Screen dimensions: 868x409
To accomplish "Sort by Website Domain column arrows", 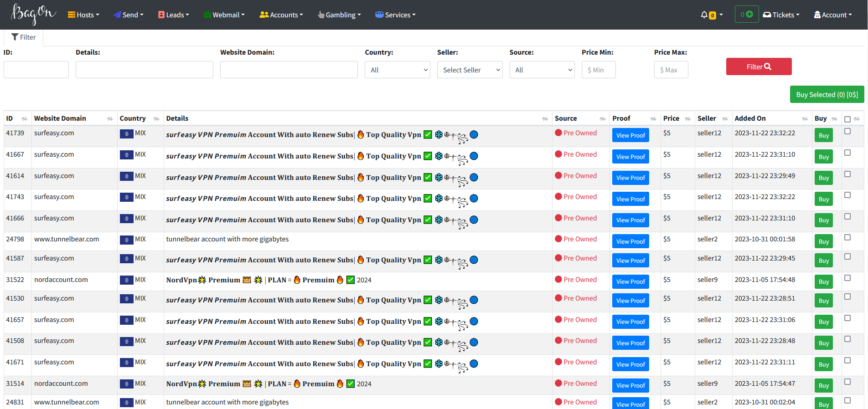I will pyautogui.click(x=110, y=119).
